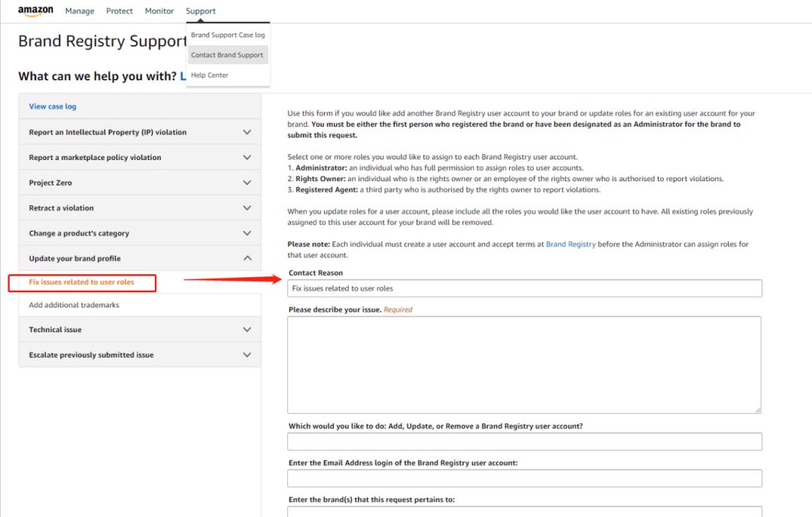
Task: Open the View case log link
Action: [53, 106]
